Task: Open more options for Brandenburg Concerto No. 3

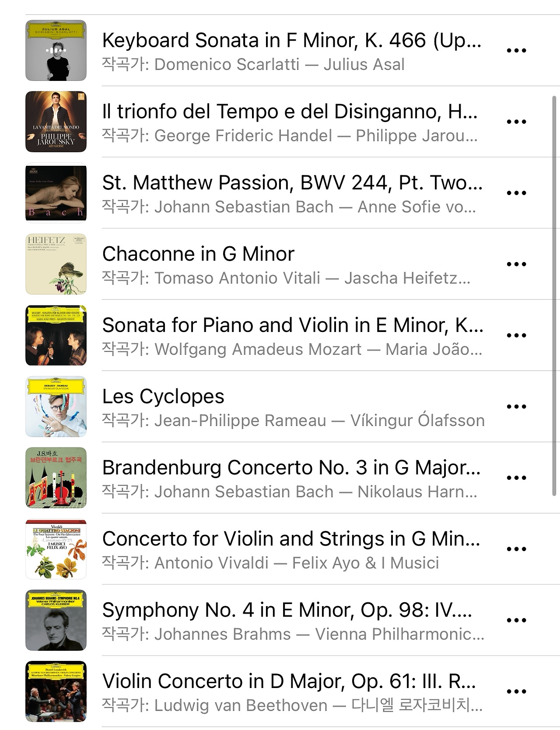Action: [x=516, y=478]
